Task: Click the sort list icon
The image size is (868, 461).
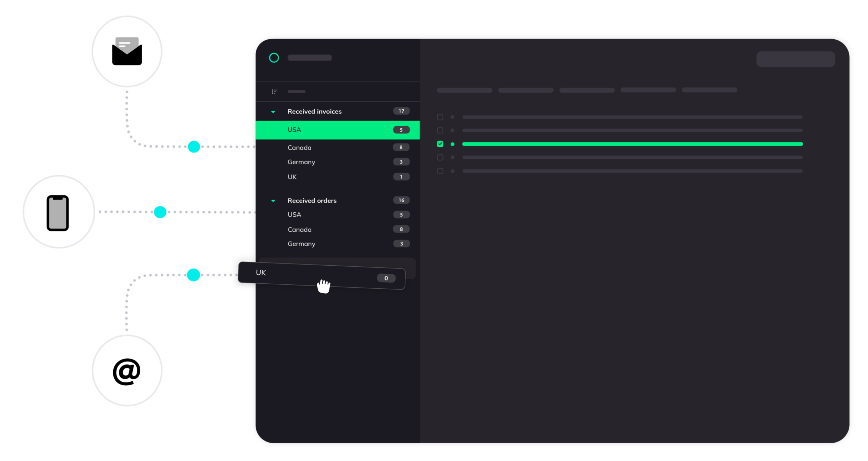Action: pos(274,92)
